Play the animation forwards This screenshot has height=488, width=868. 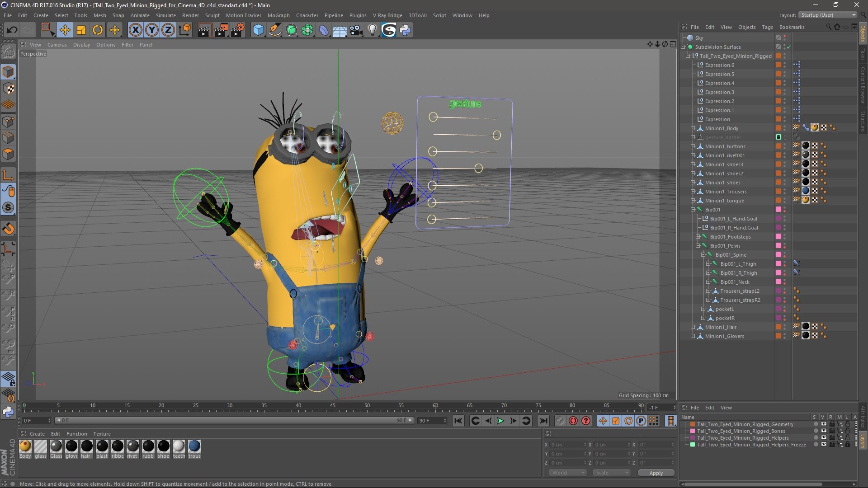coord(500,421)
